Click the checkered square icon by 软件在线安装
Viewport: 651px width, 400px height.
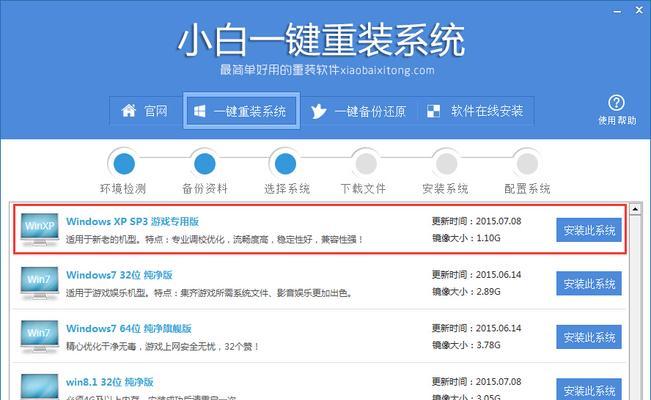[433, 111]
